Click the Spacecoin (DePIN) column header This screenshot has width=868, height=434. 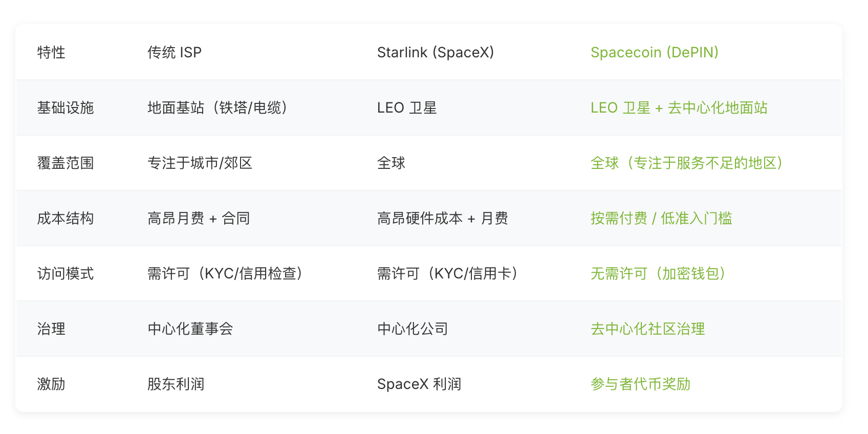654,52
